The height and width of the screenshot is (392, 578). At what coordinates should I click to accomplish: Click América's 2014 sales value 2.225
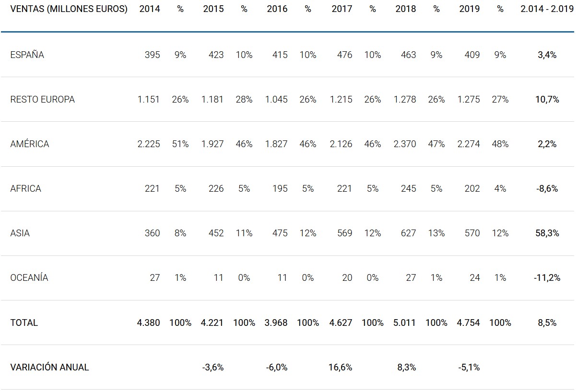tap(149, 144)
